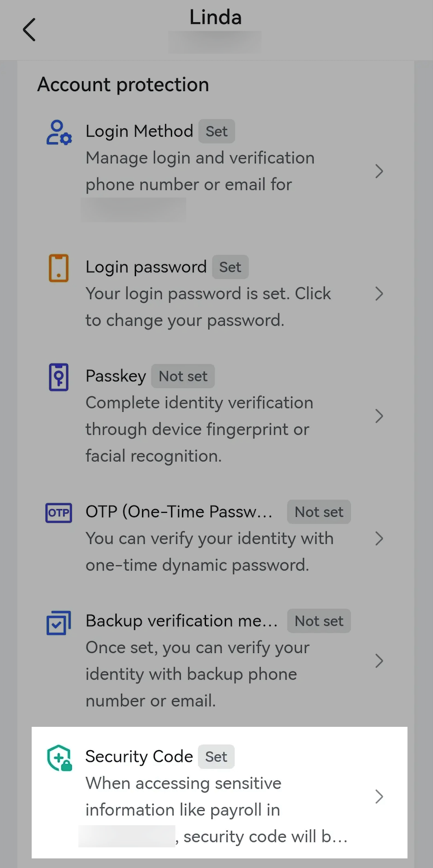Click the 'Not set' badge beside OTP

point(318,512)
